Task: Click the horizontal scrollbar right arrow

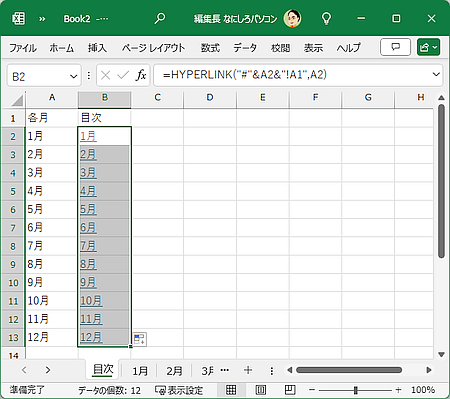Action: click(429, 370)
